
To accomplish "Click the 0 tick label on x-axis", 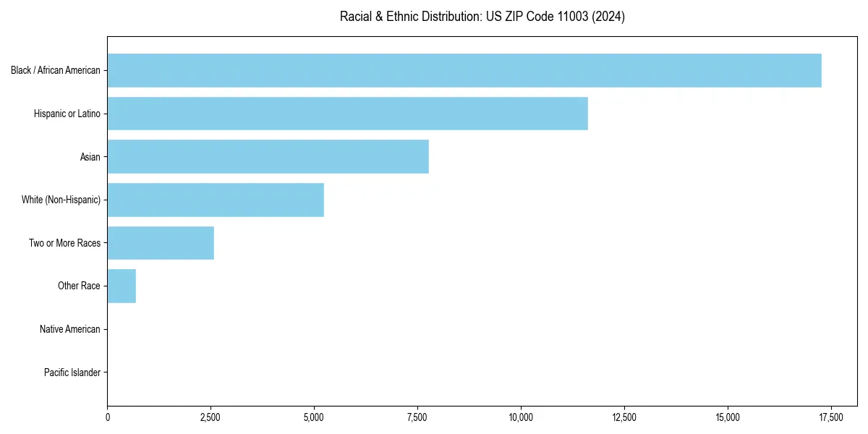I will (x=107, y=417).
